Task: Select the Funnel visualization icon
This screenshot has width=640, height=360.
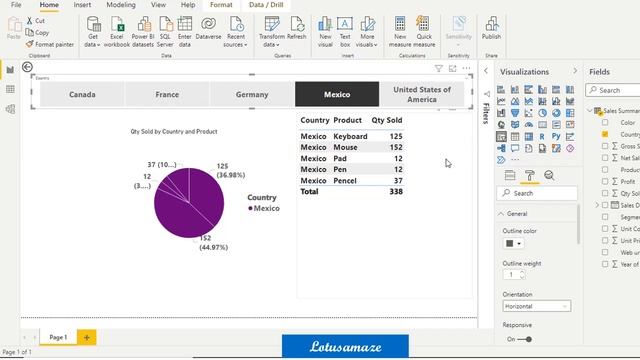Action: coord(515,113)
